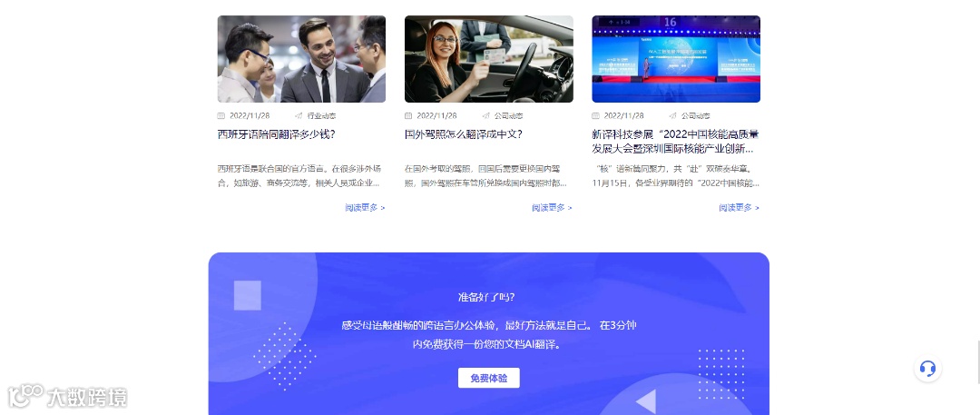
Task: Click banner line 内免费获得一份您的文档AI翻译
Action: [x=487, y=344]
